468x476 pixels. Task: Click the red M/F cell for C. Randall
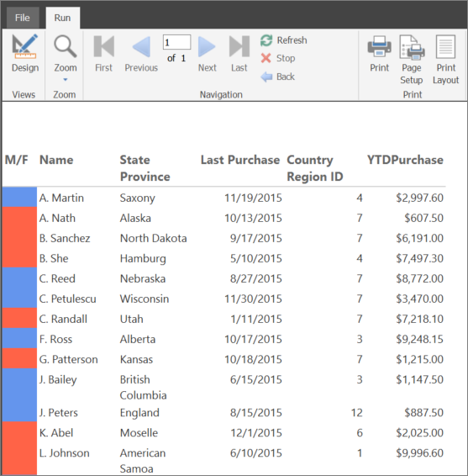[19, 318]
